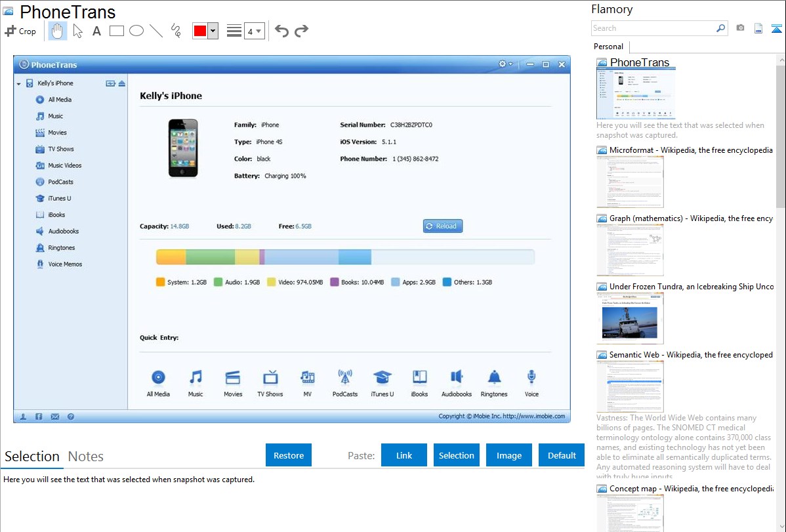
Task: Click the rightmost Flamory header icon
Action: point(776,28)
